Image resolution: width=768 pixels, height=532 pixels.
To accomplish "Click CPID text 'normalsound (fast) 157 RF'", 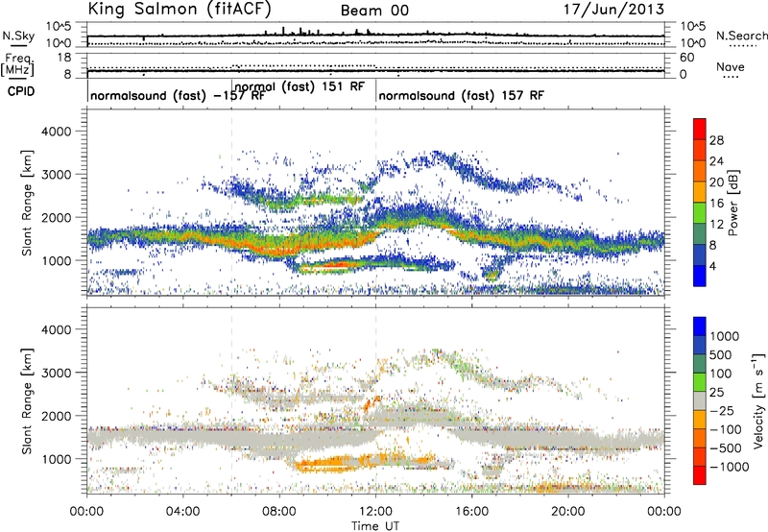I will click(x=461, y=95).
